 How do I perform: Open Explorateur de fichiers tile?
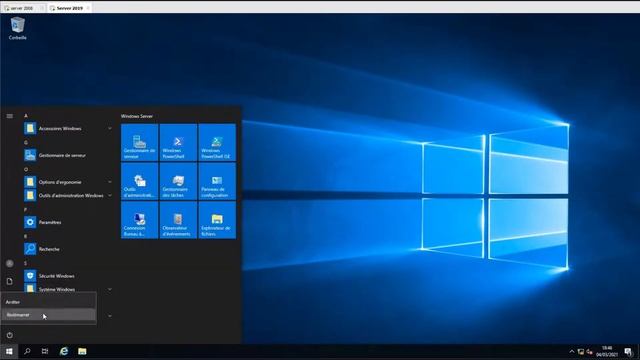(217, 220)
